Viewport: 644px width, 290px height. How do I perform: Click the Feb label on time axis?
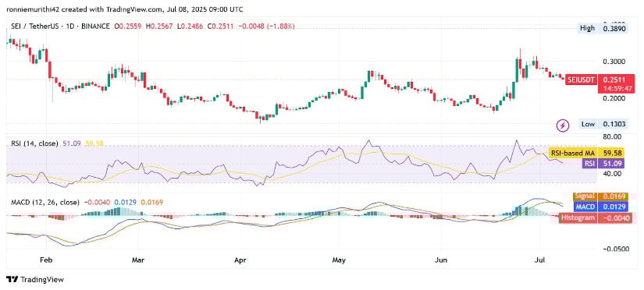click(46, 260)
